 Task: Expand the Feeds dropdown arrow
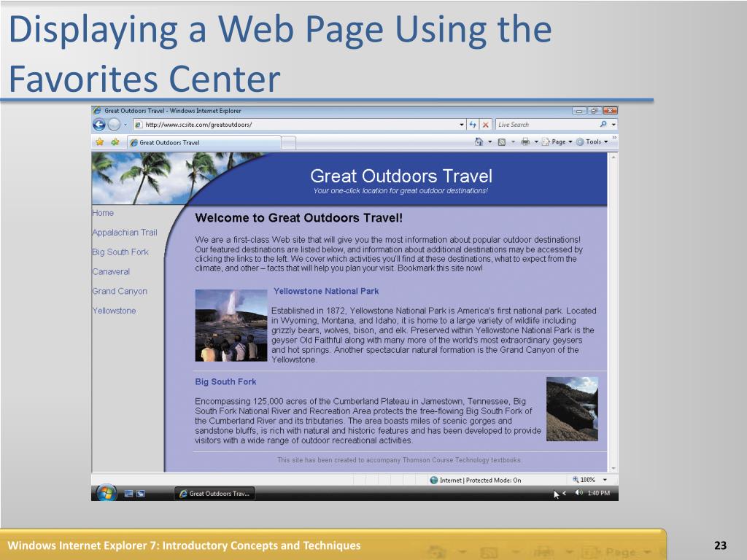513,142
